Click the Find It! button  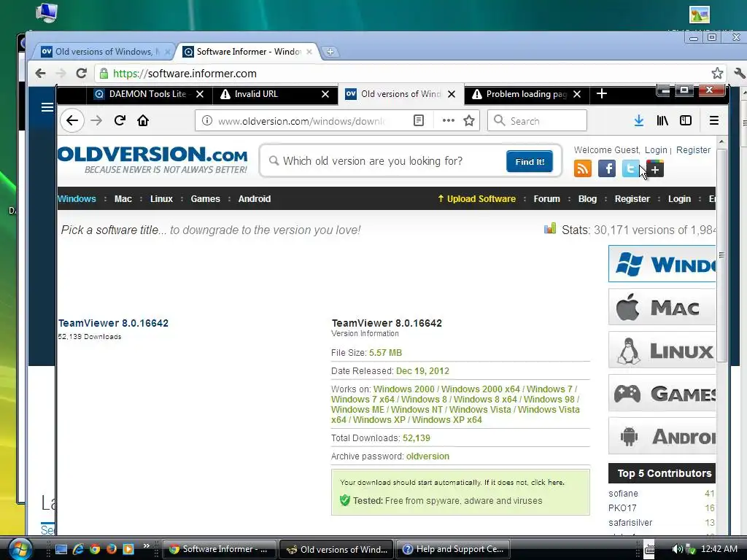530,161
